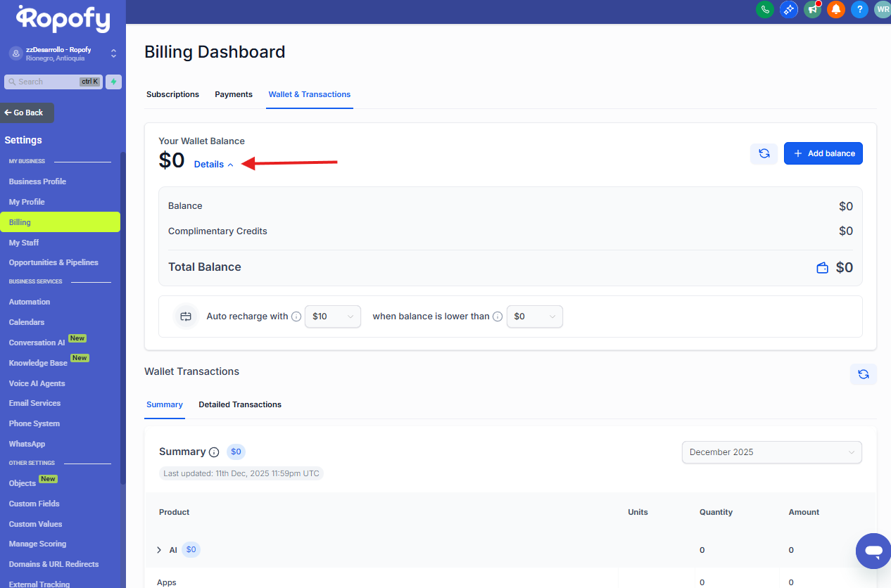
Task: Open the chat support widget
Action: (x=873, y=551)
